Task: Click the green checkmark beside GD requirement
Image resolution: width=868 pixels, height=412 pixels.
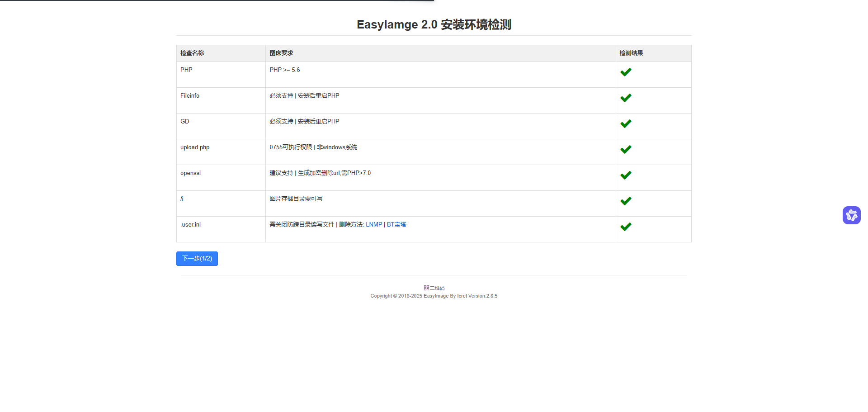Action: (626, 123)
